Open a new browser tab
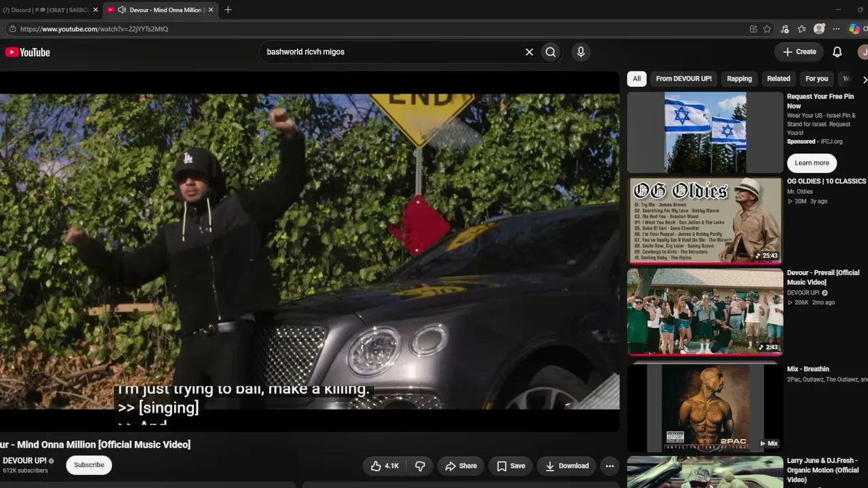 point(228,9)
